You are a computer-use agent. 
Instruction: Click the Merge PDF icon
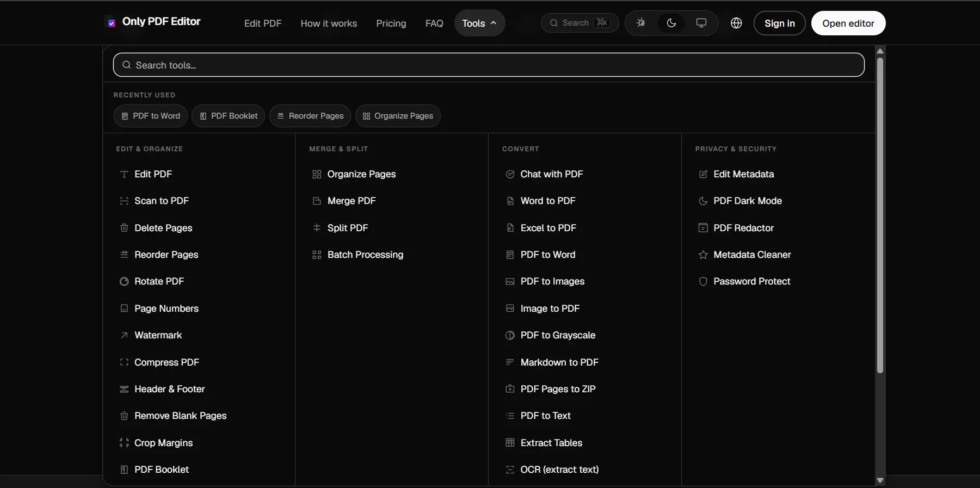[x=317, y=201]
